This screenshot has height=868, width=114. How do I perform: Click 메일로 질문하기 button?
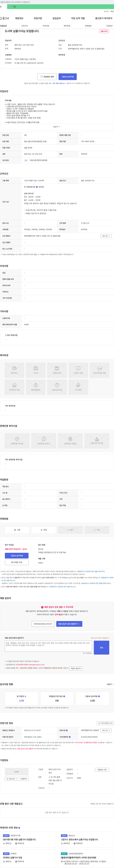click(x=76, y=668)
